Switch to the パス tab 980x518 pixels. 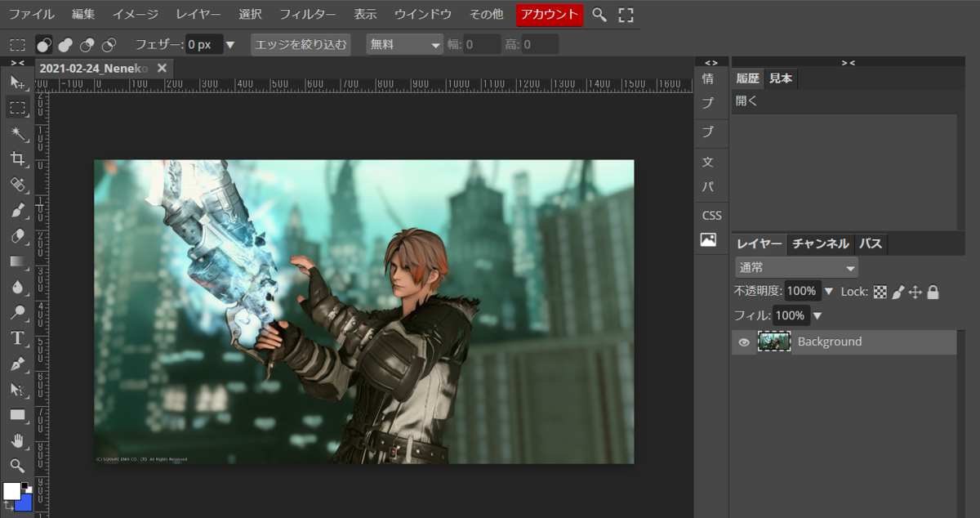click(871, 243)
